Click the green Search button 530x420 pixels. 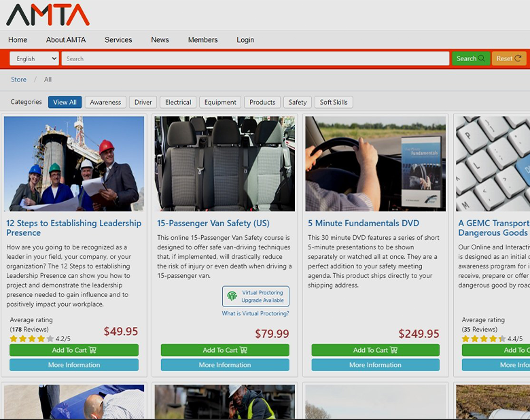470,58
